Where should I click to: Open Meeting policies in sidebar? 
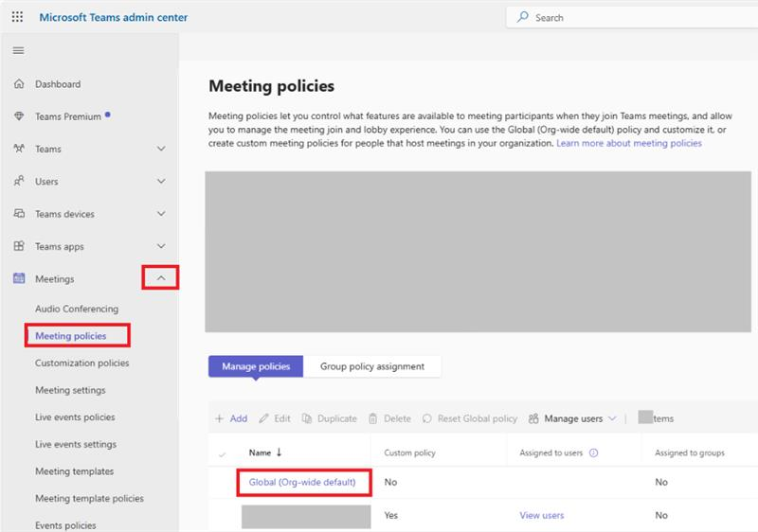tap(70, 336)
